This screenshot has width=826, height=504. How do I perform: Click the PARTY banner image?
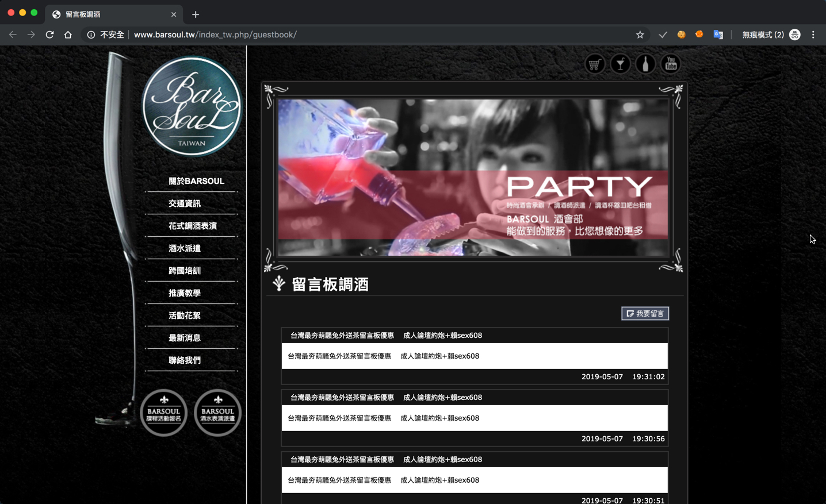(473, 178)
